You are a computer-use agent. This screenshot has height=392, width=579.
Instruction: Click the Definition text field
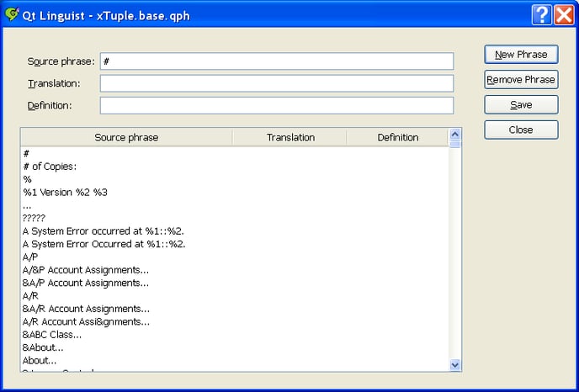pos(276,105)
